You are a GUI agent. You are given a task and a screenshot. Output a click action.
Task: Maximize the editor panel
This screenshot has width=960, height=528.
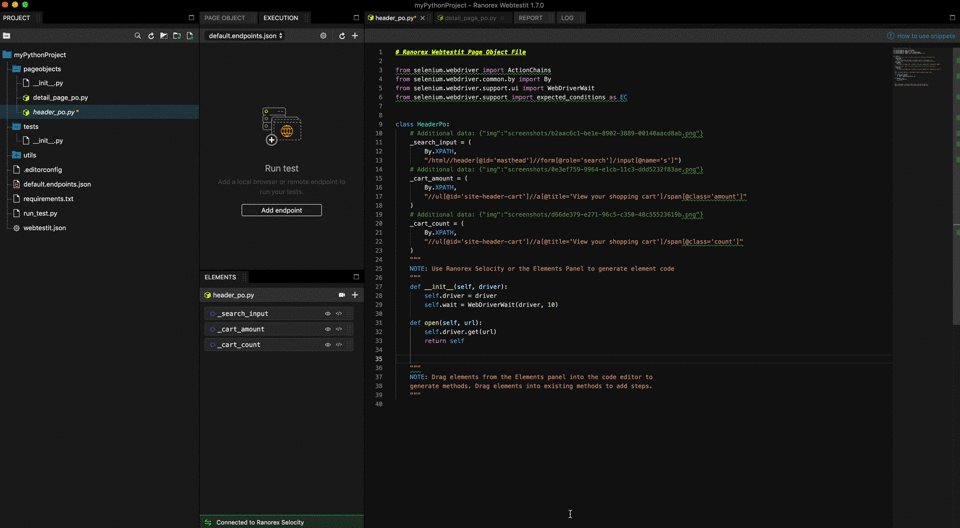pyautogui.click(x=952, y=18)
